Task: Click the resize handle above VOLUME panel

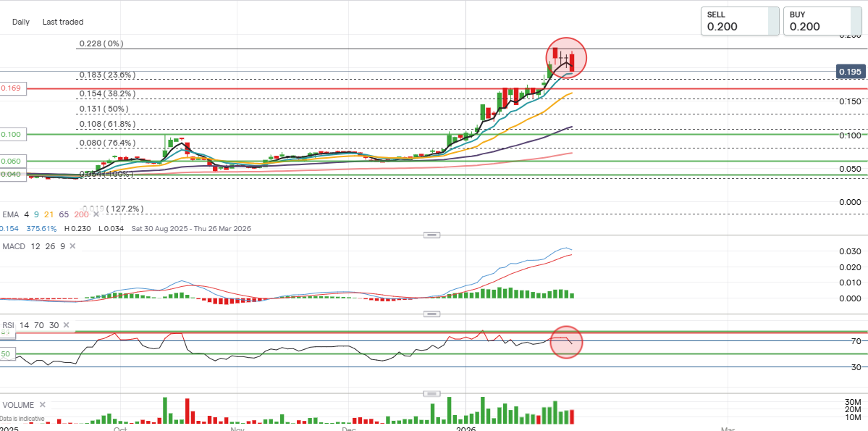Action: [431, 393]
